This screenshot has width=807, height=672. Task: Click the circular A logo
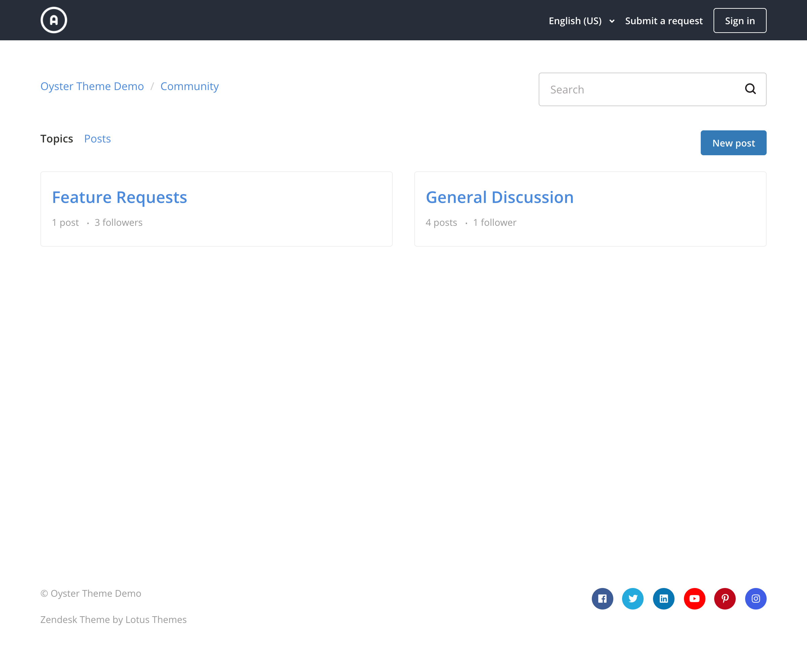click(54, 20)
